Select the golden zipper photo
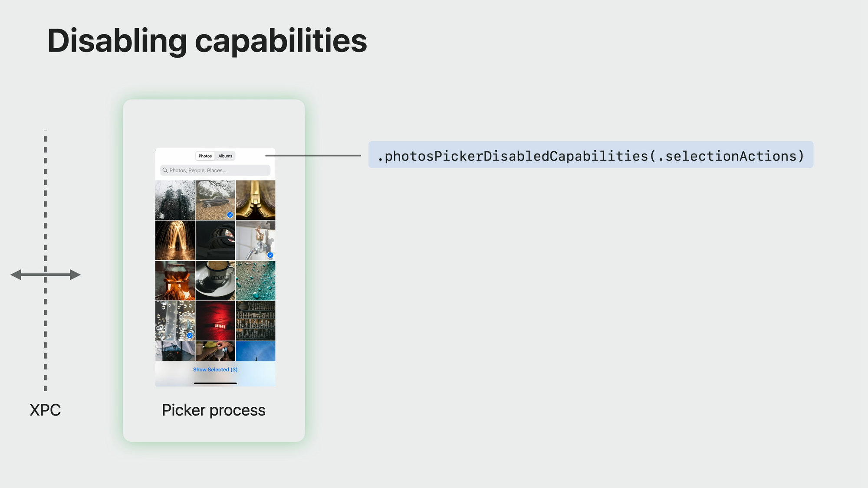Screen dimensions: 868x488 [x=255, y=200]
